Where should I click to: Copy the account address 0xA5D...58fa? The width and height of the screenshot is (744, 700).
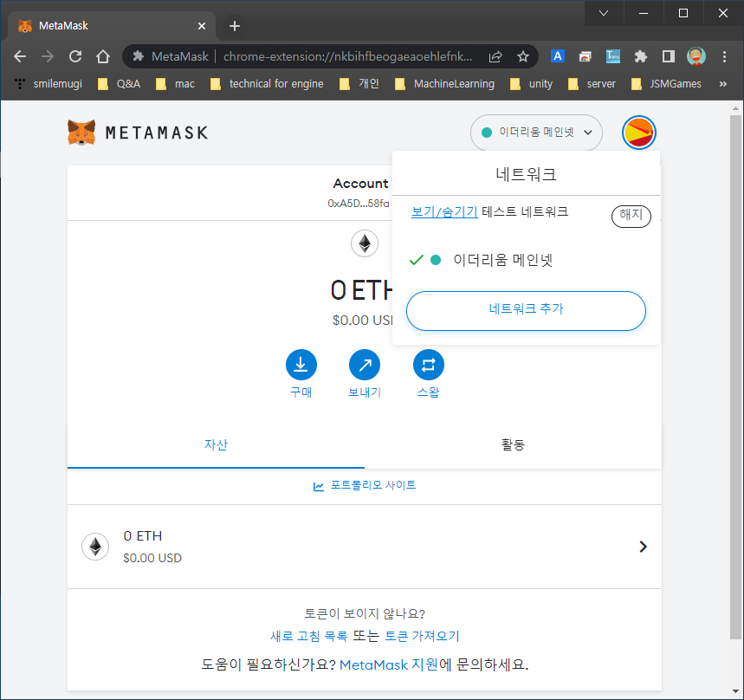(x=359, y=204)
